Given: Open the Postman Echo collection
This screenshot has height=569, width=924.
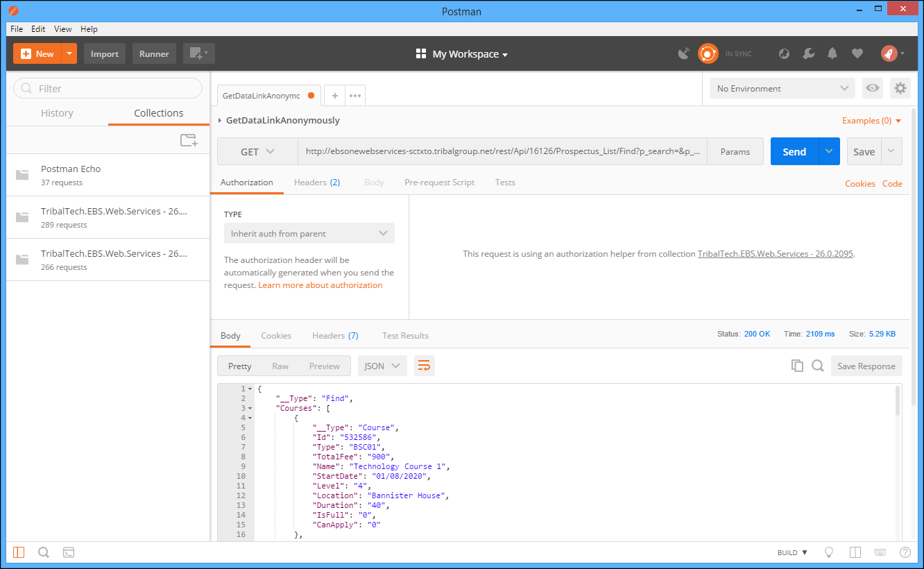Looking at the screenshot, I should tap(108, 175).
